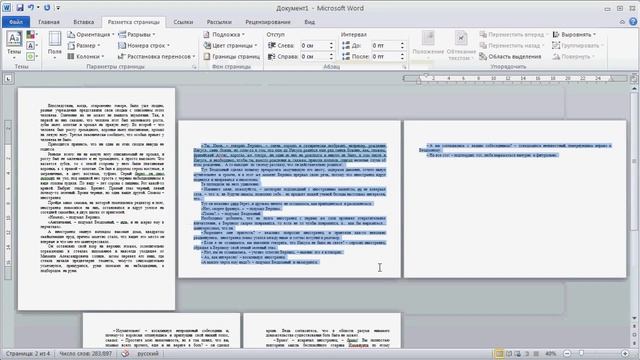Click the tab selector at ruler corner
The height and width of the screenshot is (360, 640).
point(8,79)
